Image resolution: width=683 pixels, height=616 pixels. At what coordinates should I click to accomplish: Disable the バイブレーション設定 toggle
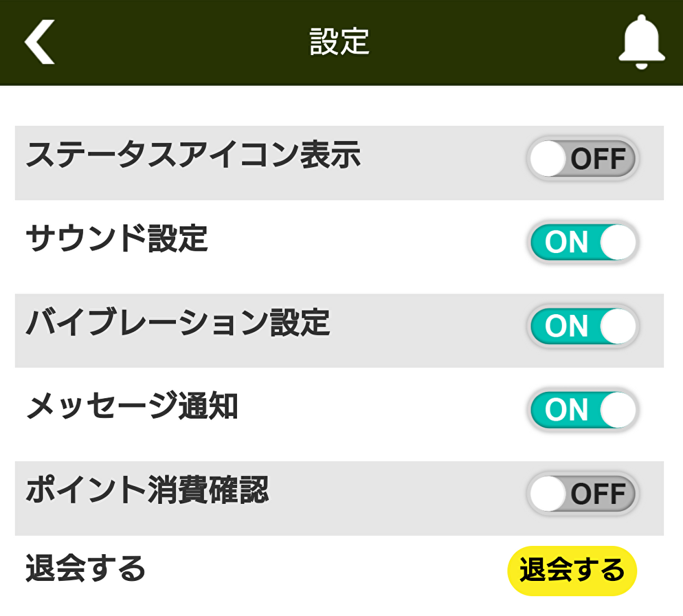point(583,326)
